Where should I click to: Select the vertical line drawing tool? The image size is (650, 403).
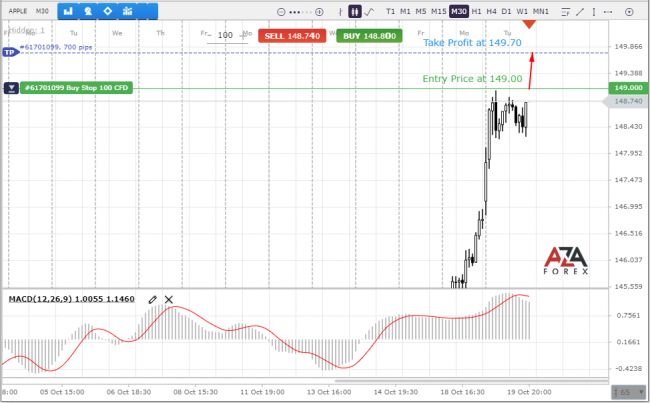click(x=594, y=12)
